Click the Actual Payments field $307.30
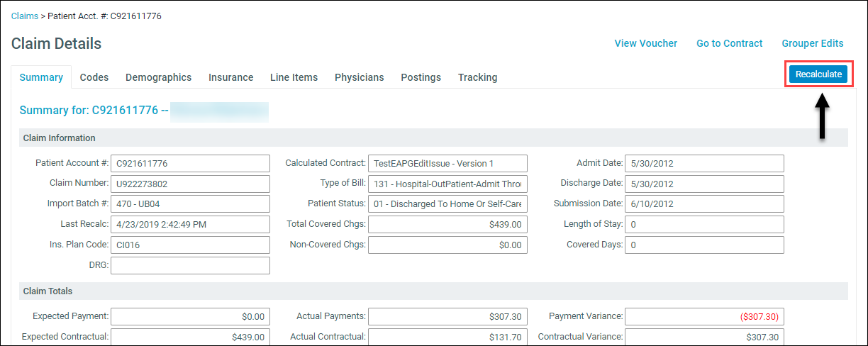The image size is (868, 346). click(x=447, y=316)
